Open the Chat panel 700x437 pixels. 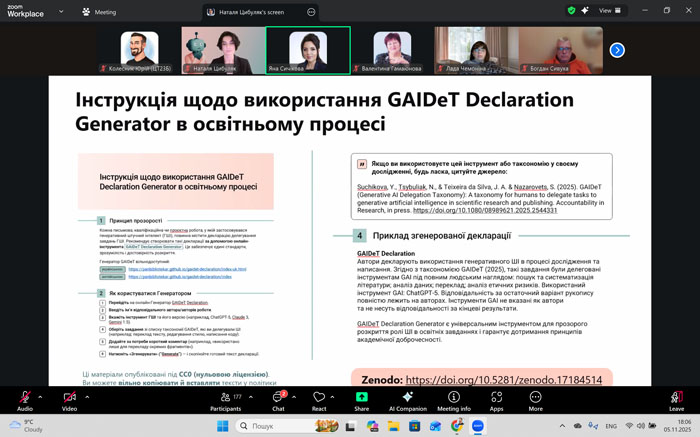pyautogui.click(x=279, y=399)
